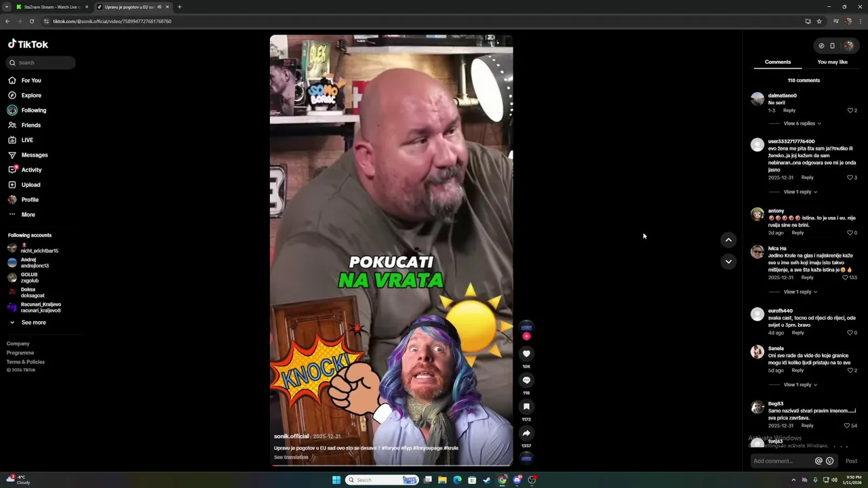Expand View 1 reply under Ivica Ha

pos(800,292)
